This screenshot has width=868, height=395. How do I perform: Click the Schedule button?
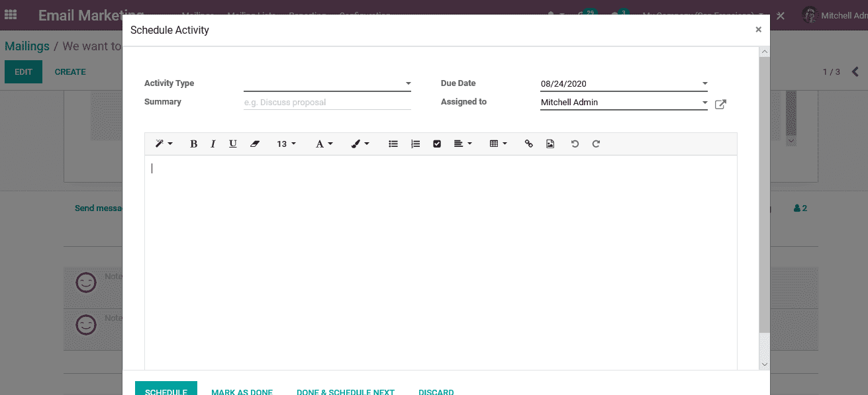click(x=166, y=388)
